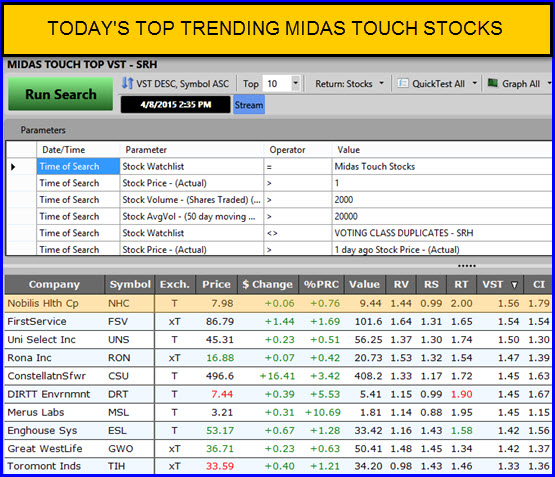Screen dimensions: 555x477
Task: Select the Uni Select Inc row
Action: (278, 340)
